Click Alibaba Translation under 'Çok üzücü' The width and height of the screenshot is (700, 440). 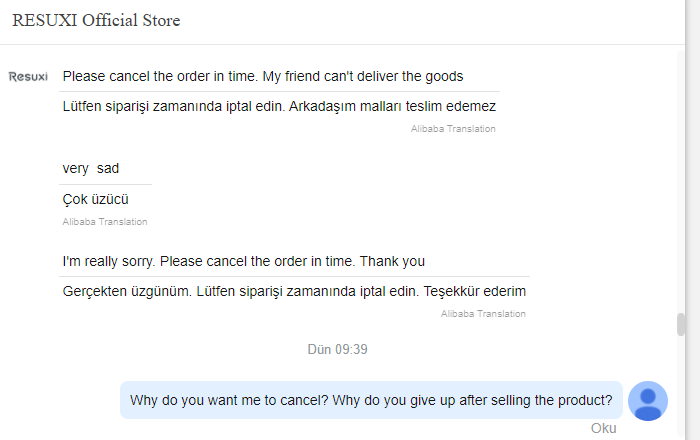click(105, 222)
